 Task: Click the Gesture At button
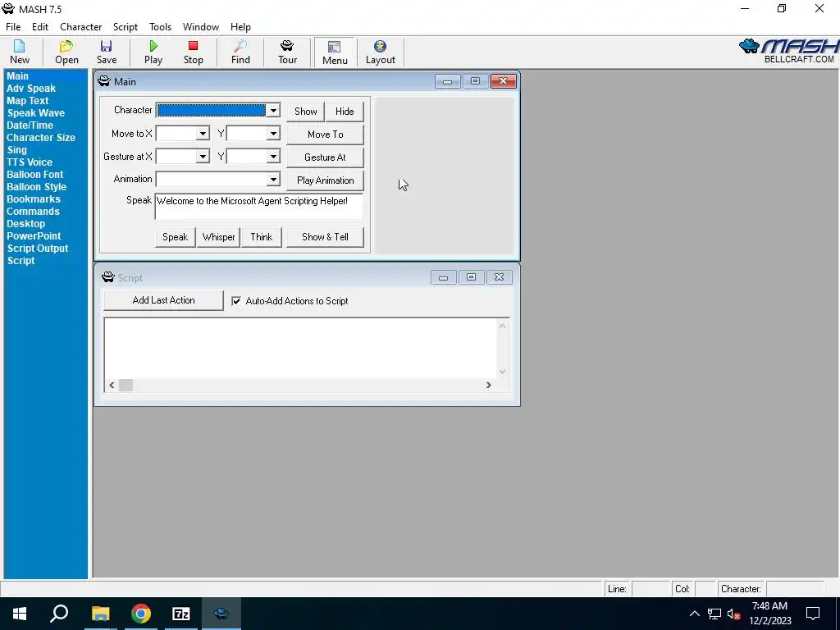(325, 157)
